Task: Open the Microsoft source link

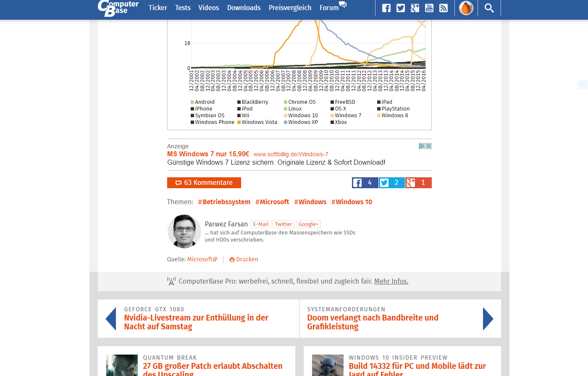Action: (x=202, y=260)
